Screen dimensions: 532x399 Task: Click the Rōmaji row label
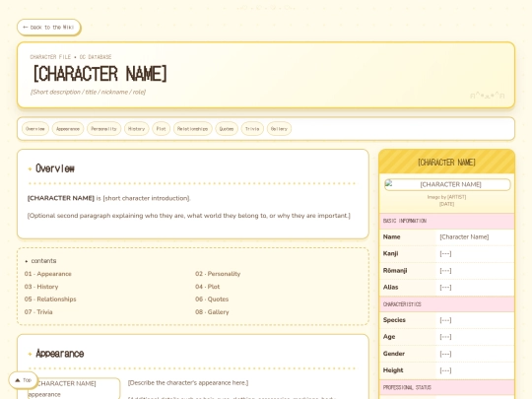[395, 270]
